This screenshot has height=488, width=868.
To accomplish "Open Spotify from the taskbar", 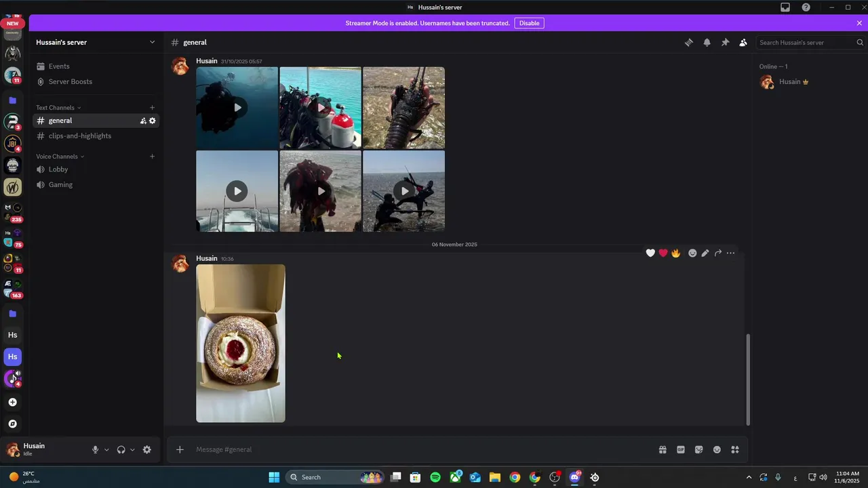I will 435,477.
